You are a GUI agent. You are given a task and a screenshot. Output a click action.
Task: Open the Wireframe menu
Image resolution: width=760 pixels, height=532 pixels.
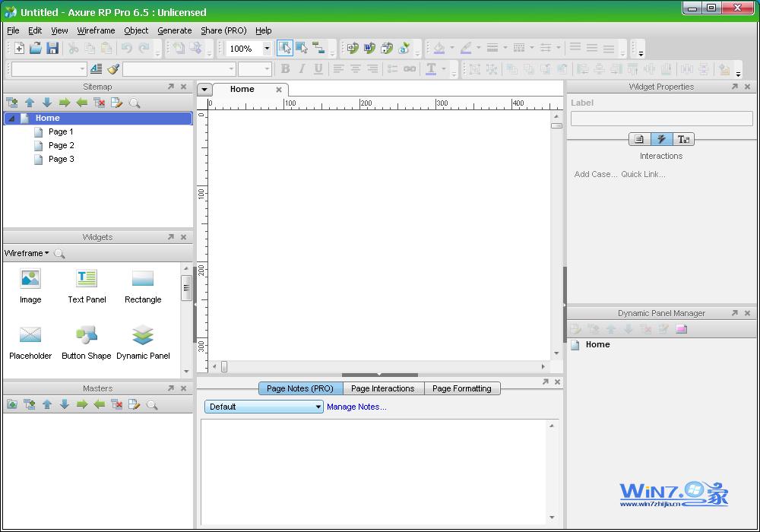[x=96, y=30]
